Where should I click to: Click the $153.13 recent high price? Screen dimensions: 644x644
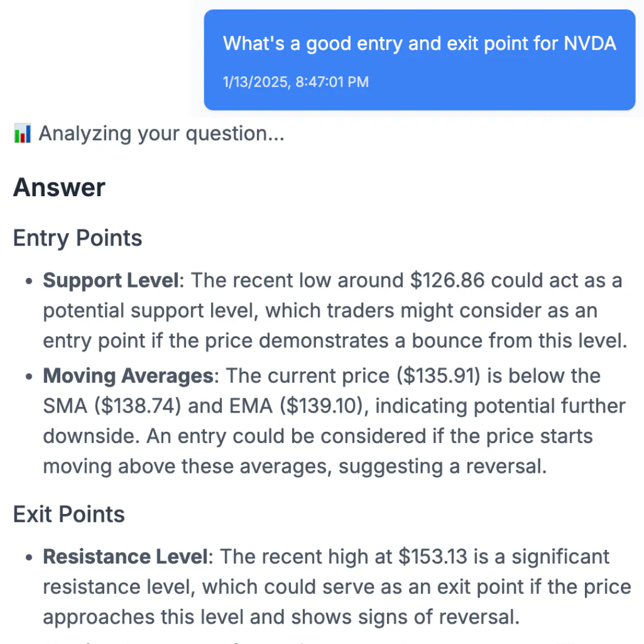433,556
